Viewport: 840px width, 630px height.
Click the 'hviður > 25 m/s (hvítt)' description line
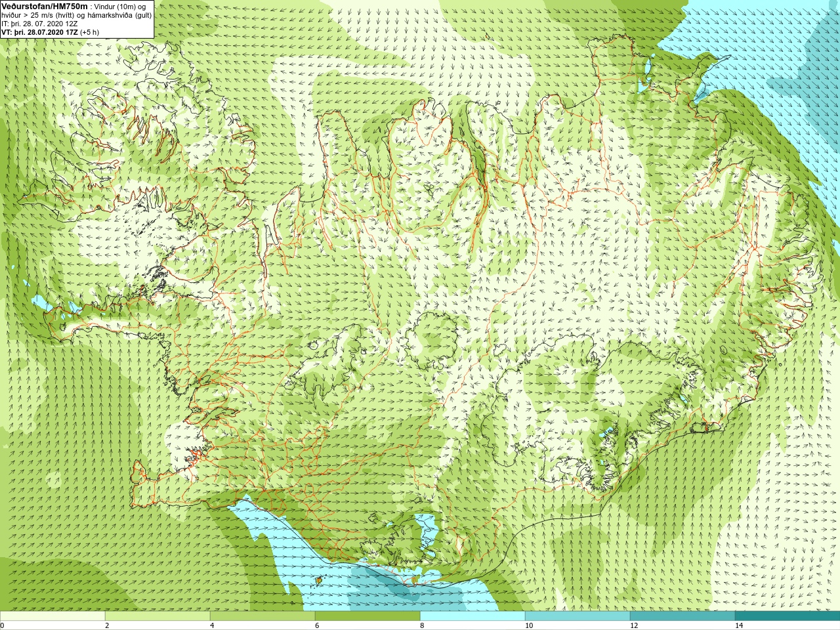tap(76, 15)
